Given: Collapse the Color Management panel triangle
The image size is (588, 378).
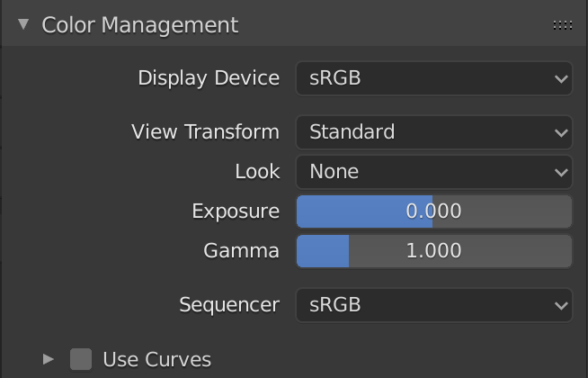Looking at the screenshot, I should 23,25.
